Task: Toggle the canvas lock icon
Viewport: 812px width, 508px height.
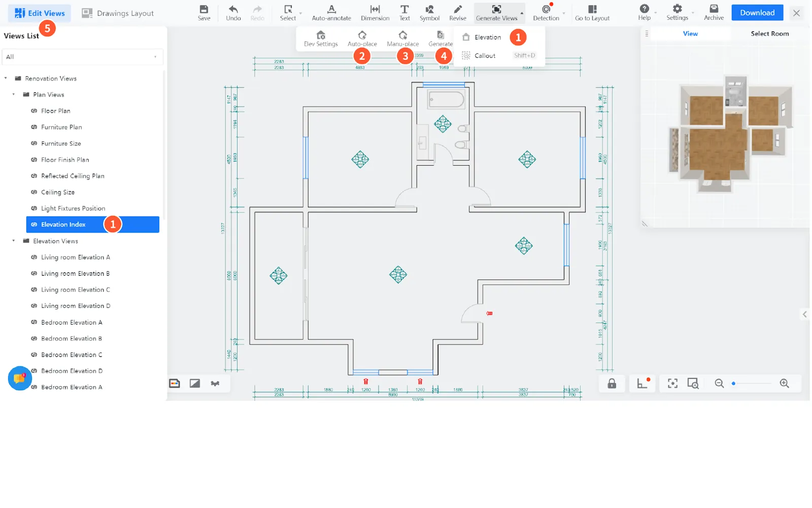Action: click(x=612, y=384)
